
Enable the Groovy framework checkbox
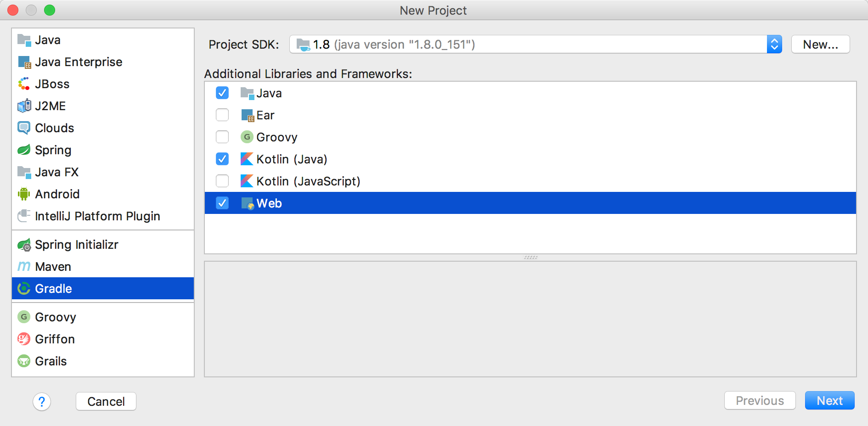coord(222,137)
